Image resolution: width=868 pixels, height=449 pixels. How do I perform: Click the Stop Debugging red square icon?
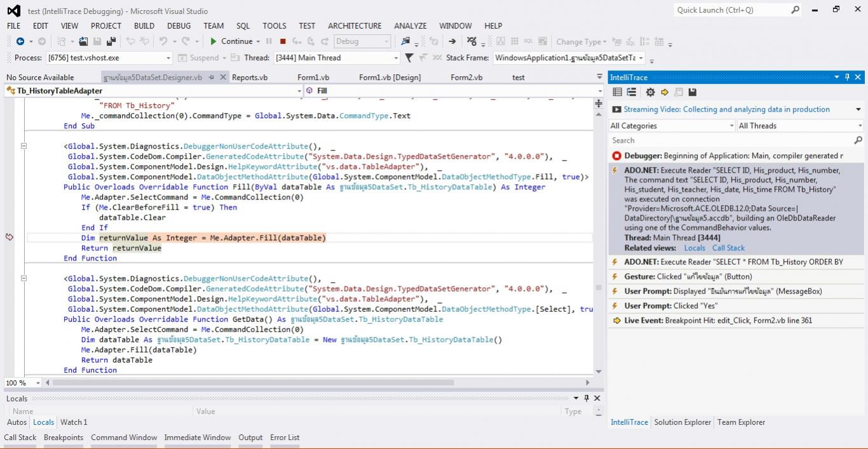[282, 41]
